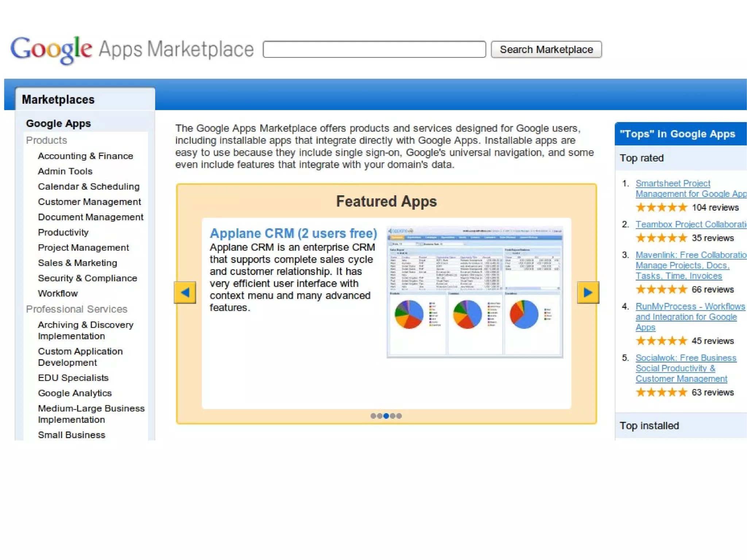Select the Marketplaces tab
Screen dimensions: 747x560
[x=58, y=100]
